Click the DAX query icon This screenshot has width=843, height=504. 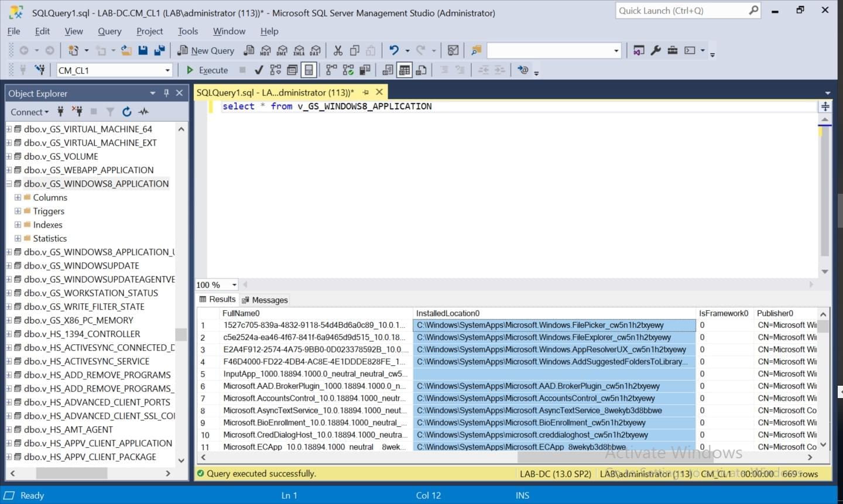pos(316,51)
